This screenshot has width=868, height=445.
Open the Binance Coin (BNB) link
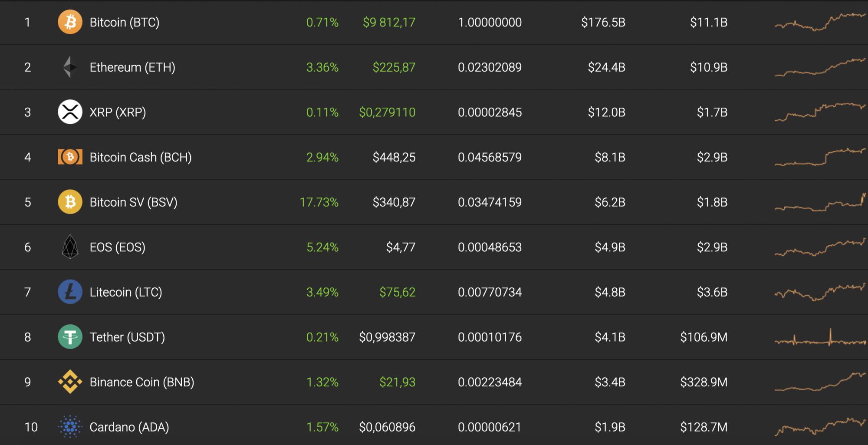142,382
